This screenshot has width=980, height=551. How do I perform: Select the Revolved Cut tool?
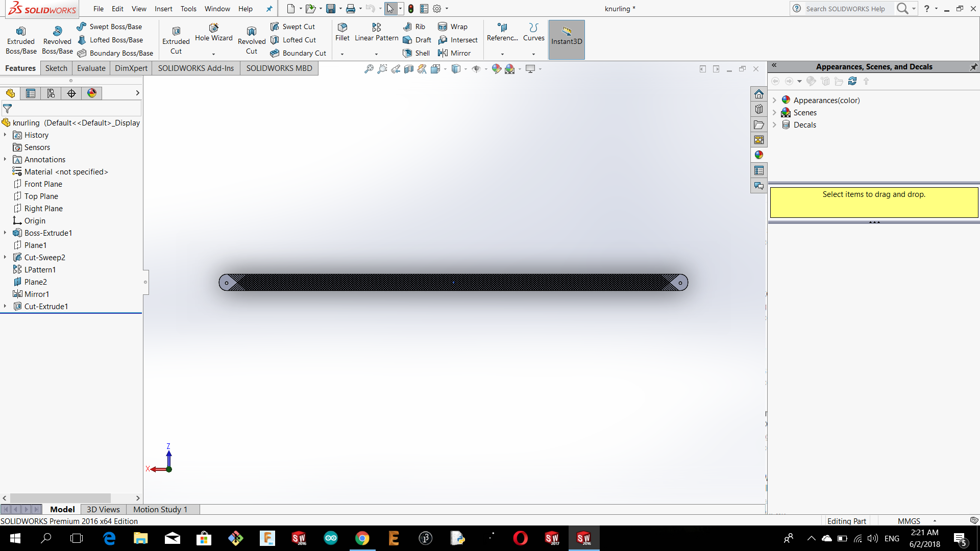tap(252, 40)
